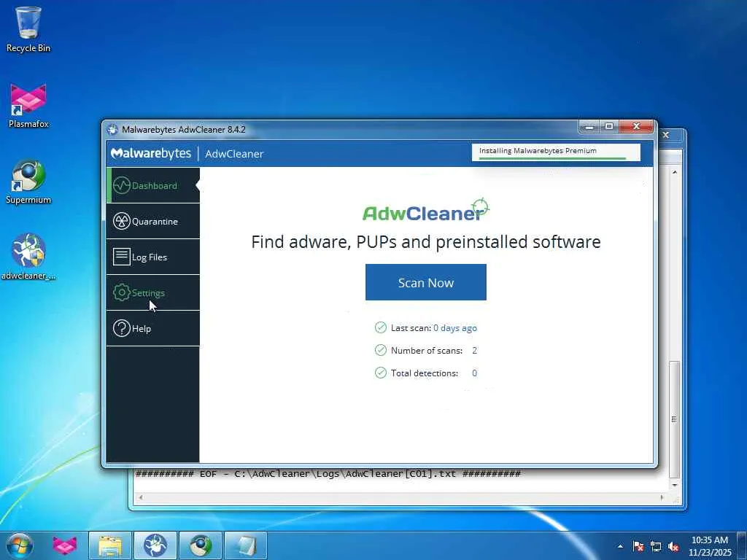The height and width of the screenshot is (560, 747).
Task: Close the AdwCleaner window
Action: pos(636,127)
